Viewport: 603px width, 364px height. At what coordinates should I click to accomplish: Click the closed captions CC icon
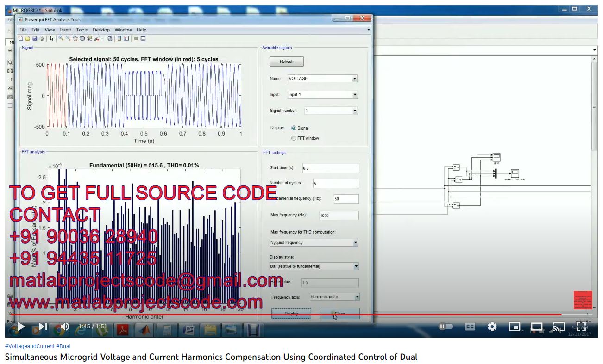pos(470,327)
